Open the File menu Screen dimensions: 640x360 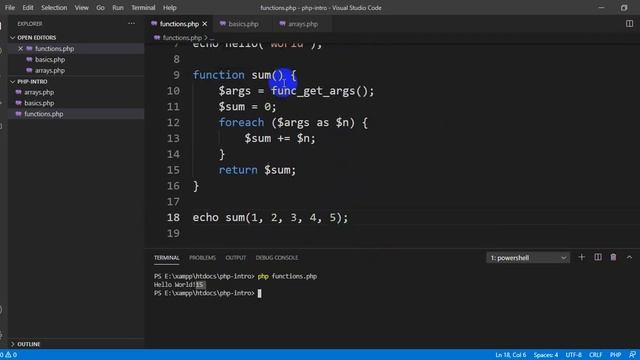coord(9,8)
